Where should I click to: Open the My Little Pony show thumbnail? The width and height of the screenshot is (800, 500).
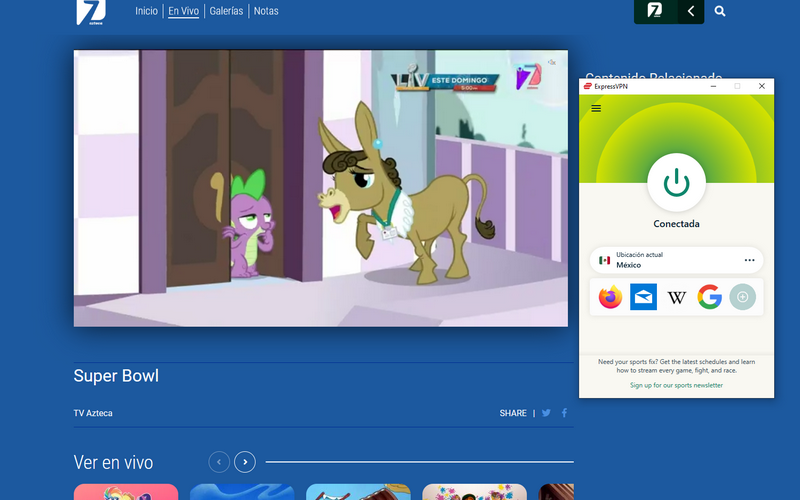pos(126,492)
